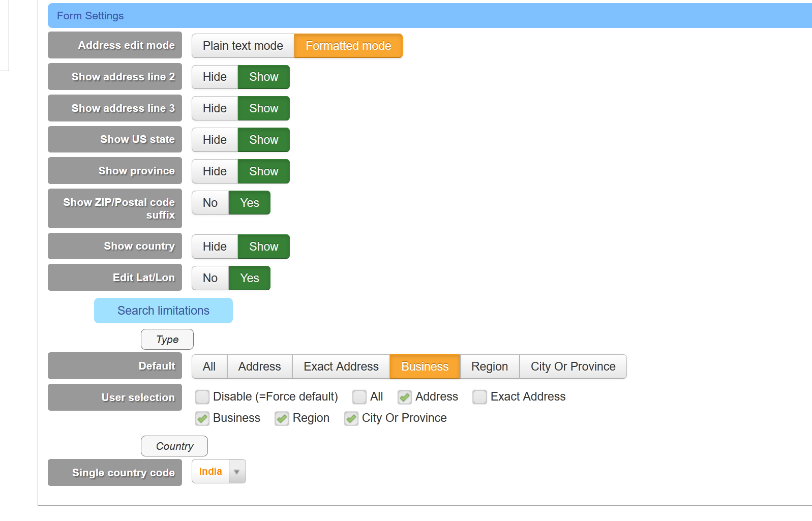The width and height of the screenshot is (812, 521).
Task: Check the Exact Address user selection checkbox
Action: (x=479, y=397)
